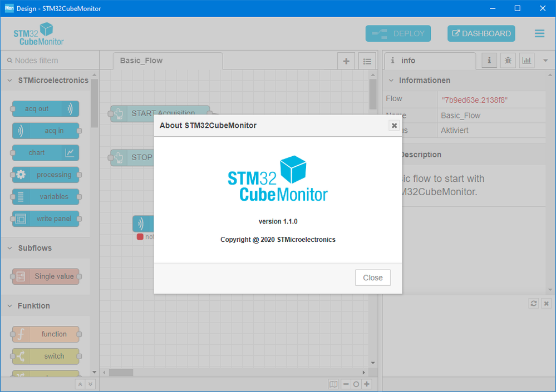Screen dimensions: 556x392
Task: Collapse all palette categories
Action: pos(80,384)
